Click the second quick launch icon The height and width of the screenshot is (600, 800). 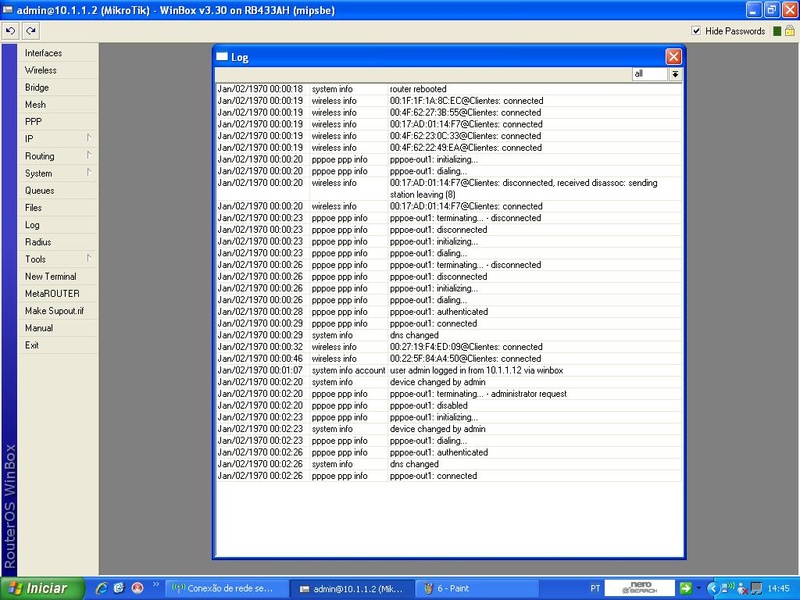coord(119,588)
